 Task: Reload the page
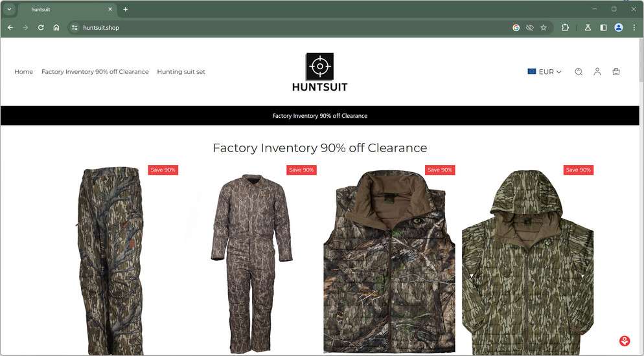click(41, 27)
